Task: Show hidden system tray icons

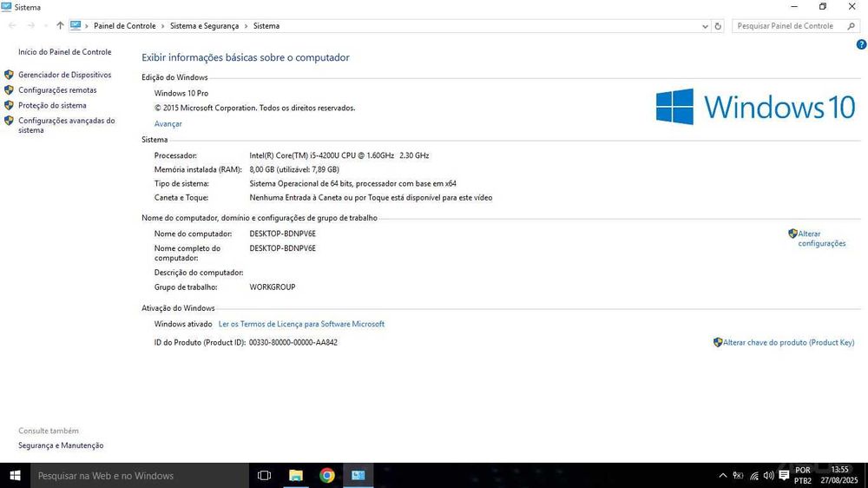Action: click(x=722, y=475)
